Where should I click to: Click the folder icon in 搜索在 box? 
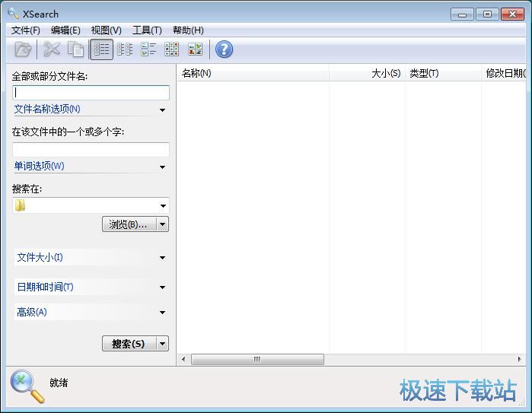coord(21,205)
